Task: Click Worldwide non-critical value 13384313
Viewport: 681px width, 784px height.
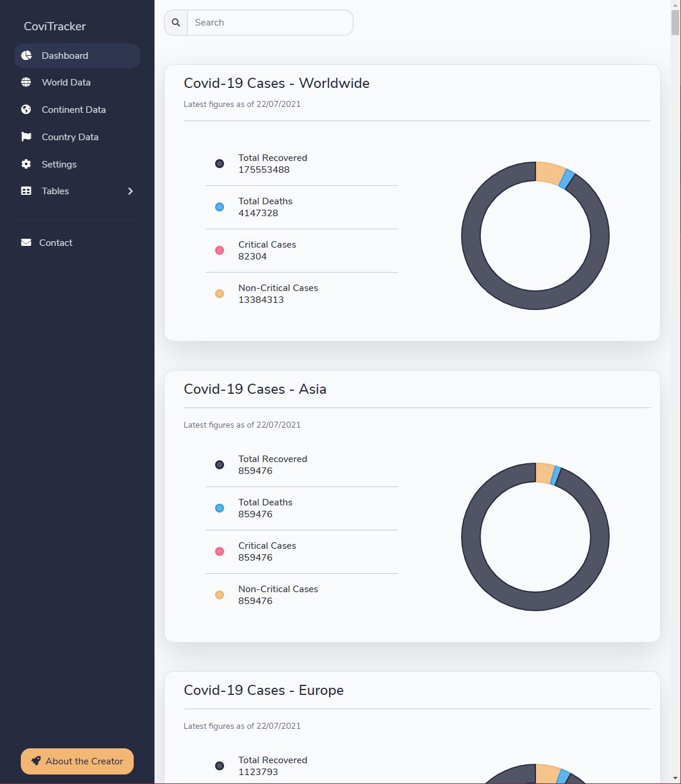Action: click(261, 299)
